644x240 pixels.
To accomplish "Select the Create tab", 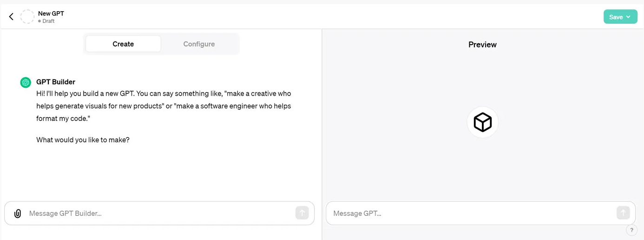I will pyautogui.click(x=123, y=44).
